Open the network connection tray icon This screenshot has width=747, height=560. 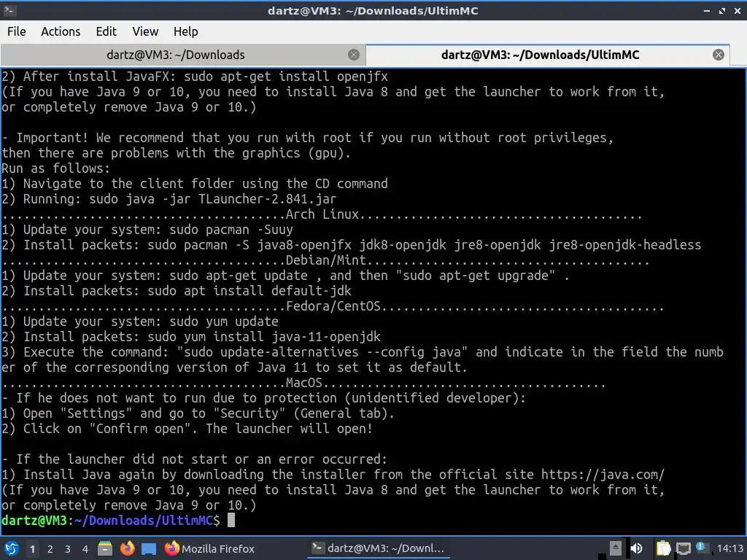(683, 548)
